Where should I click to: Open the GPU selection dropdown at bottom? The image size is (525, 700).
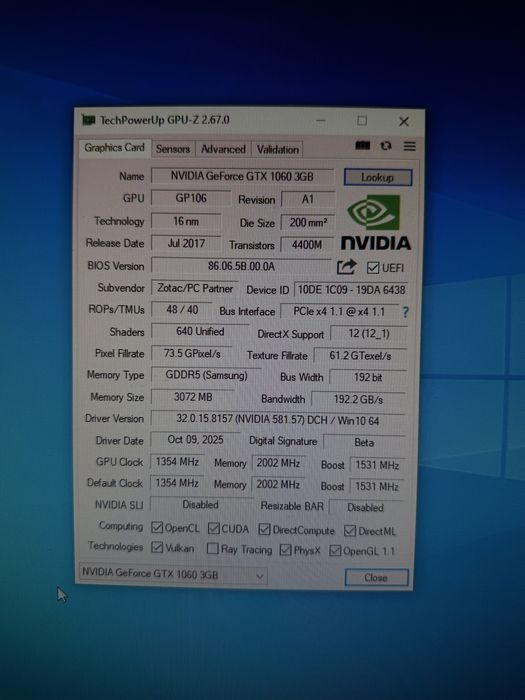point(173,575)
